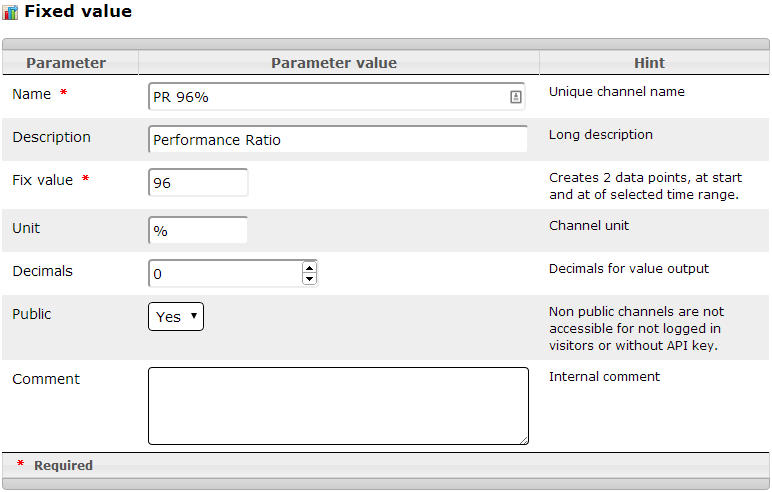Image resolution: width=772 pixels, height=492 pixels.
Task: Focus the Fix value field
Action: pos(198,183)
